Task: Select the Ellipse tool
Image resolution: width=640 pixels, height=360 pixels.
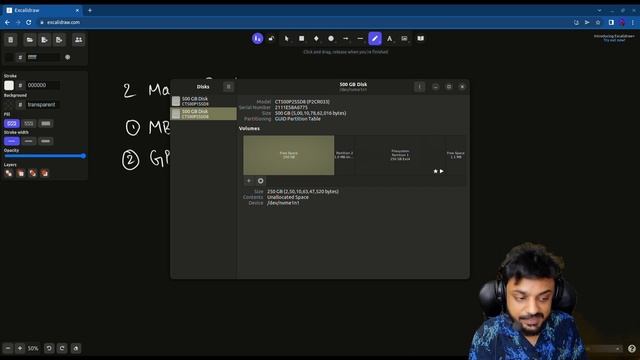Action: point(331,38)
